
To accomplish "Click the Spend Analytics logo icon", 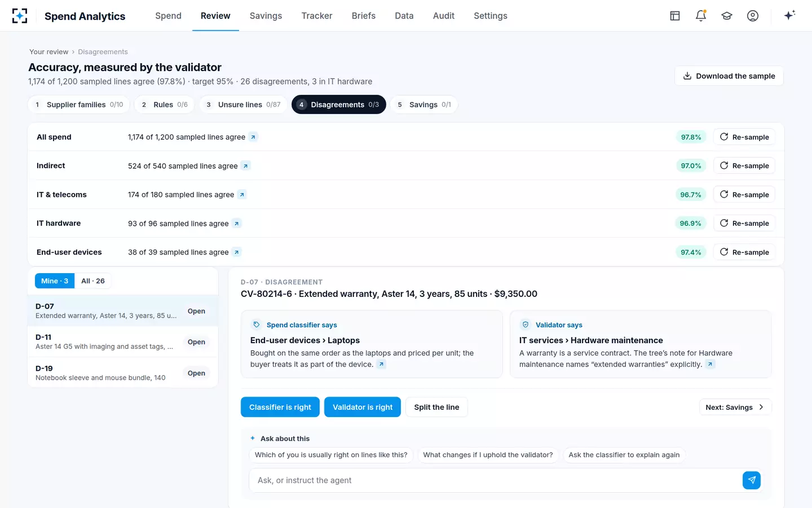I will (20, 16).
